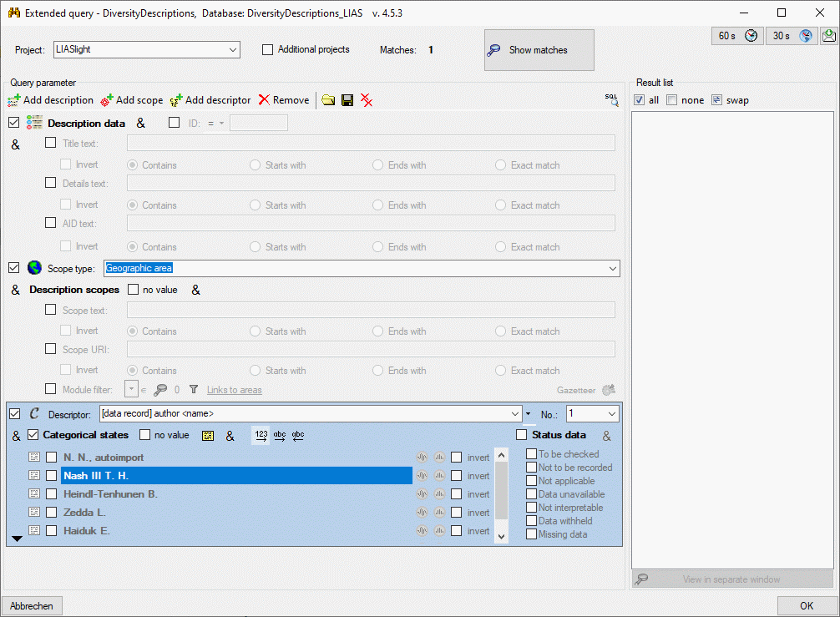This screenshot has width=840, height=617.
Task: Click the Scope URI input field
Action: coord(371,349)
